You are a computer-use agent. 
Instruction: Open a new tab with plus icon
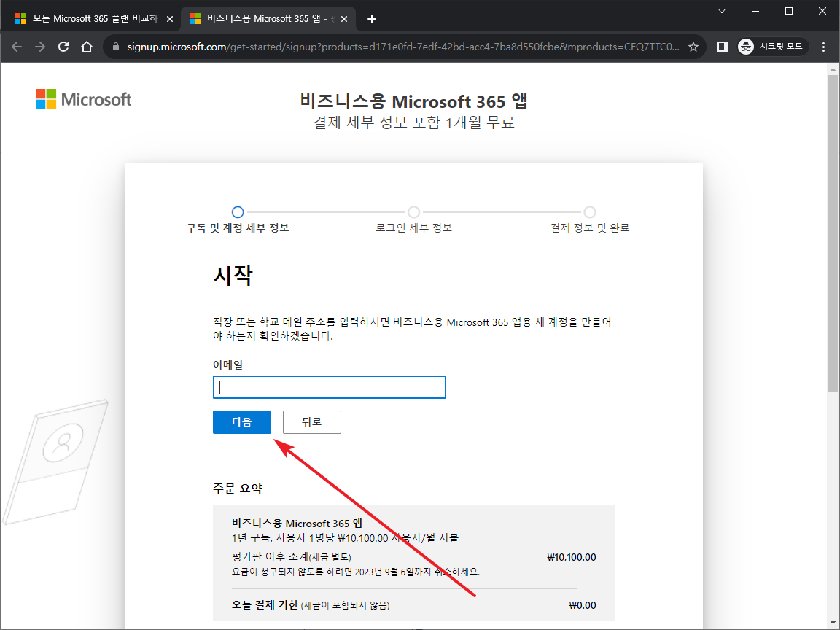(372, 19)
